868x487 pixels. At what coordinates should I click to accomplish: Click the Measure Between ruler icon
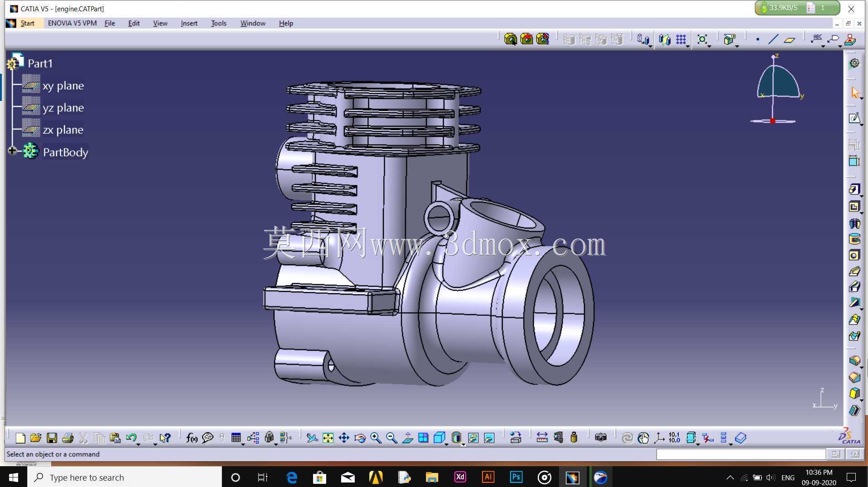[542, 438]
